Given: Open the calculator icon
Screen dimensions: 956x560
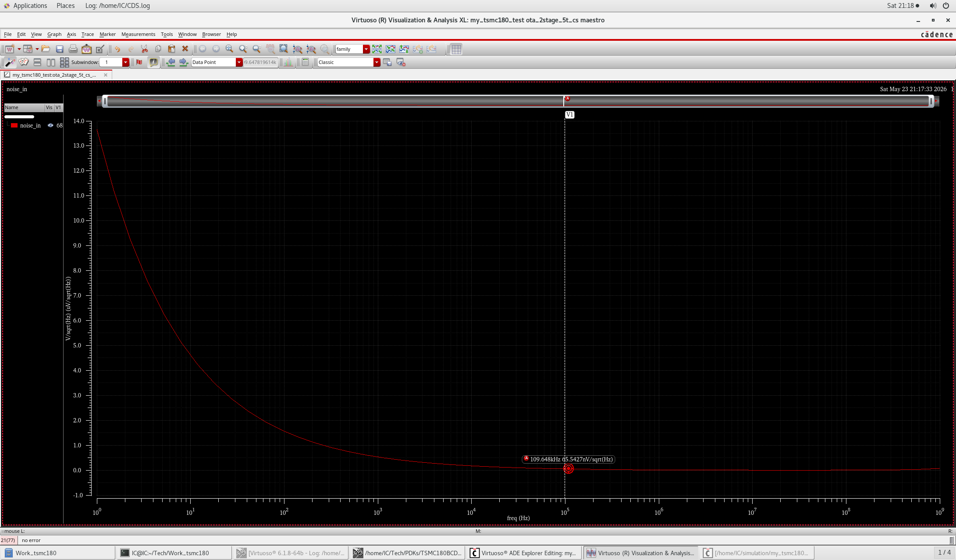Looking at the screenshot, I should click(x=306, y=62).
